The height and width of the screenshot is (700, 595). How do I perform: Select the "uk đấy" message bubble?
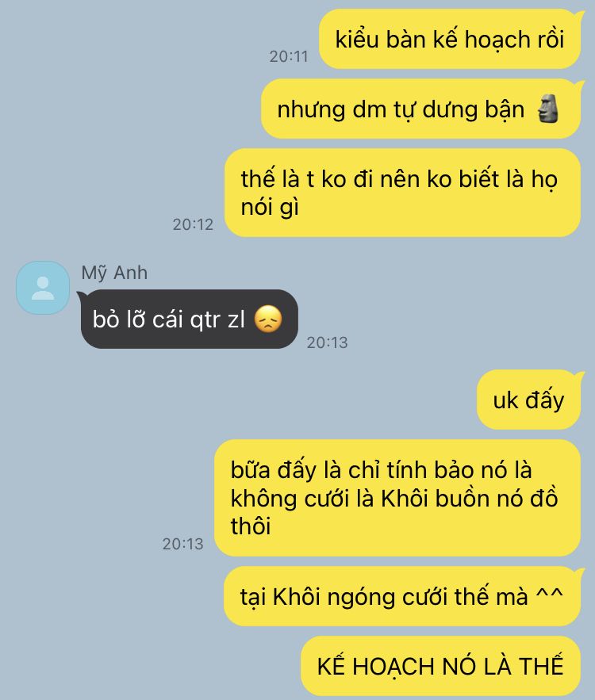tap(529, 400)
